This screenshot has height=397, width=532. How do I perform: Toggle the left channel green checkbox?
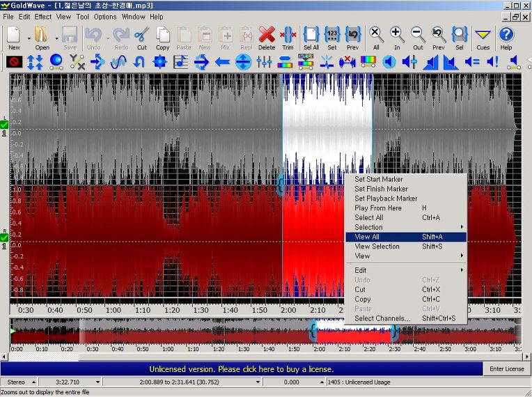pyautogui.click(x=4, y=125)
